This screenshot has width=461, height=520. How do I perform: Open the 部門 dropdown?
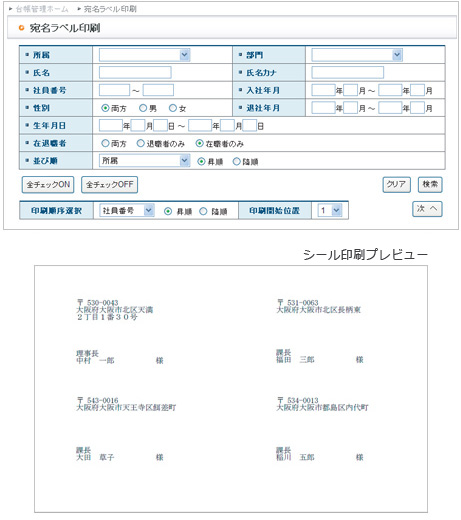tap(357, 55)
